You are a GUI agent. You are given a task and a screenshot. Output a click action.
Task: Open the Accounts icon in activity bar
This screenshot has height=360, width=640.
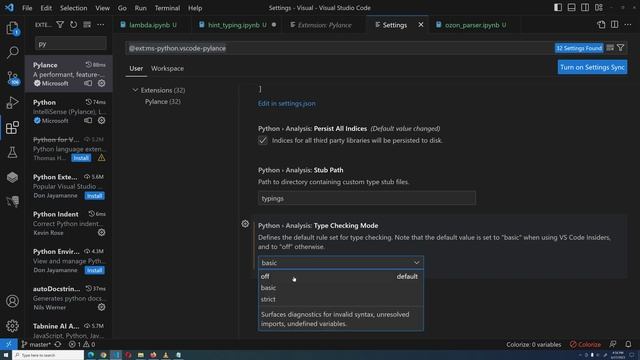tap(12, 301)
